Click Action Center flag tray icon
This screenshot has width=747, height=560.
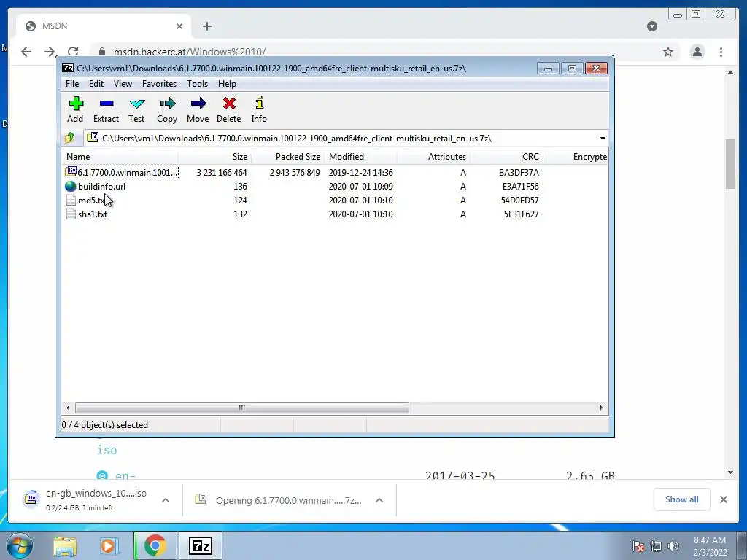(x=638, y=545)
